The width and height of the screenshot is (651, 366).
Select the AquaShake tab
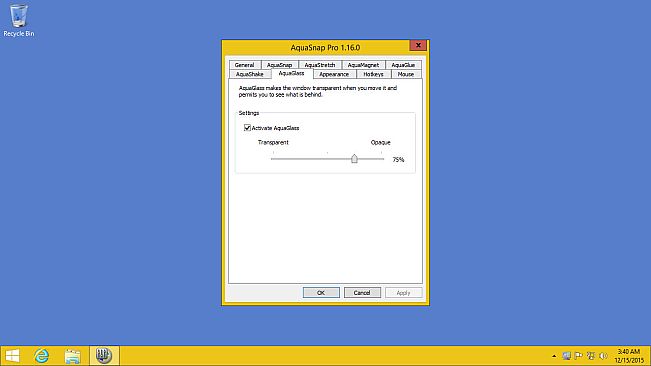[x=250, y=74]
